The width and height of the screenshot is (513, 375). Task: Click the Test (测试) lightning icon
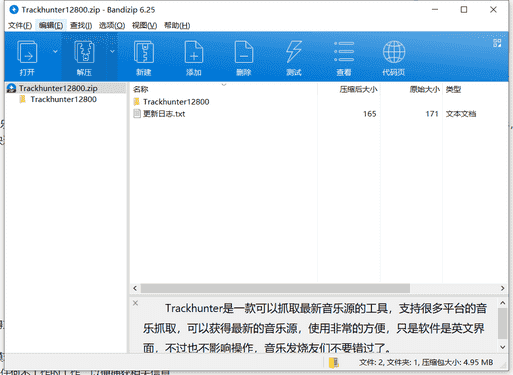[294, 52]
